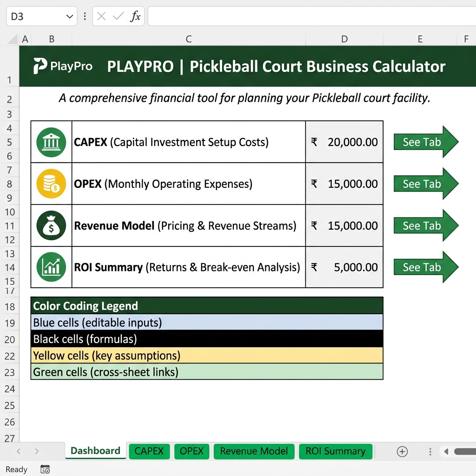This screenshot has height=476, width=476.
Task: Click 'Revenue Model (Pricing & Revenue Streams)' cell
Action: point(189,225)
